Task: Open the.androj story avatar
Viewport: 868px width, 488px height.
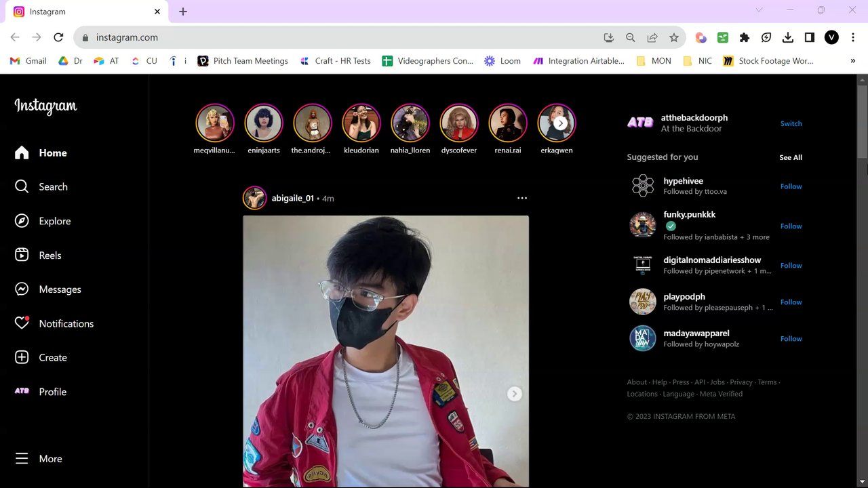Action: pyautogui.click(x=313, y=123)
